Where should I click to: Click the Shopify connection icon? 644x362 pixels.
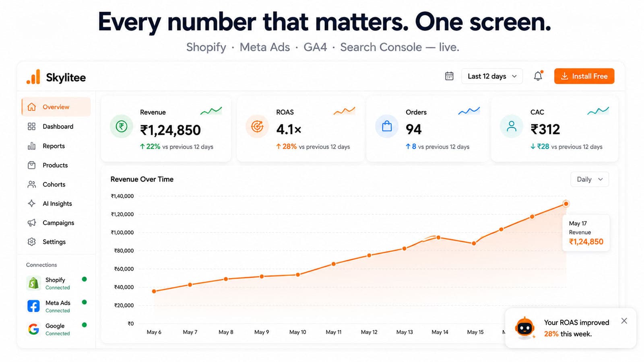click(x=33, y=283)
